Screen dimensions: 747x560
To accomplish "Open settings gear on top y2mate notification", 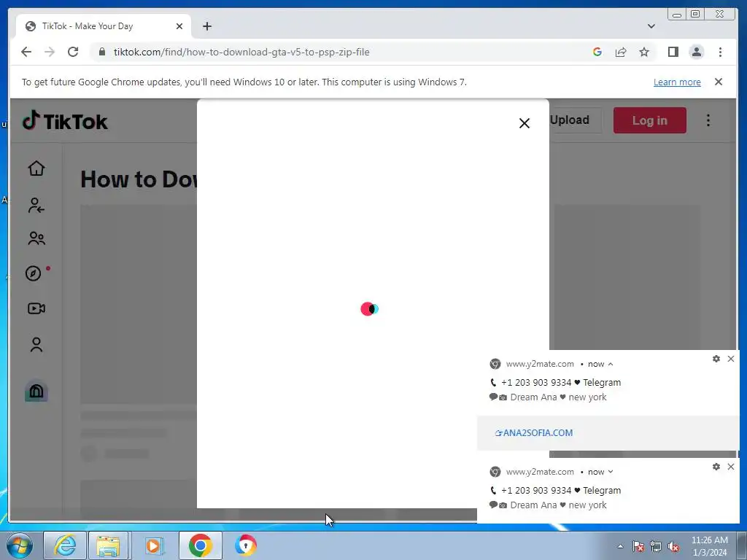I will (x=716, y=359).
